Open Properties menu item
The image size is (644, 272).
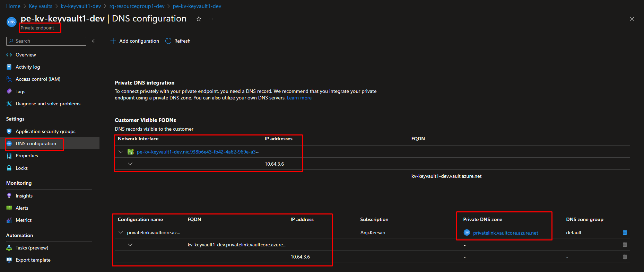[x=27, y=156]
